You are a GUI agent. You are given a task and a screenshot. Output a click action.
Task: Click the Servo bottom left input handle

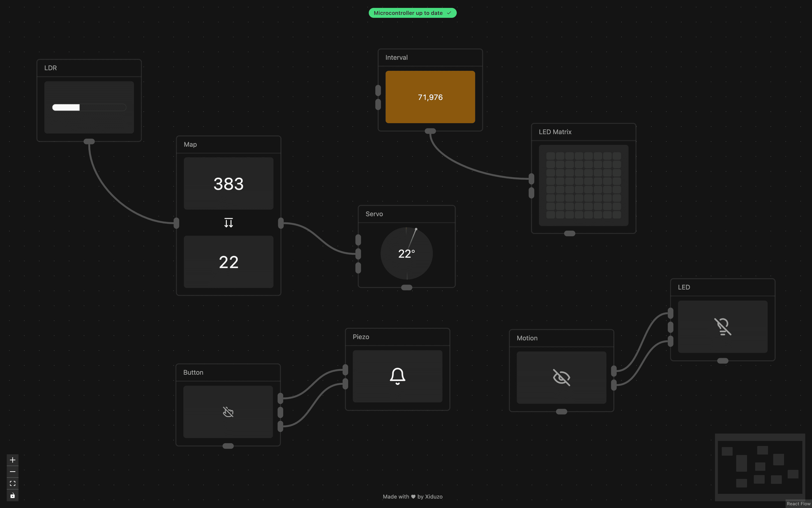[x=358, y=268]
